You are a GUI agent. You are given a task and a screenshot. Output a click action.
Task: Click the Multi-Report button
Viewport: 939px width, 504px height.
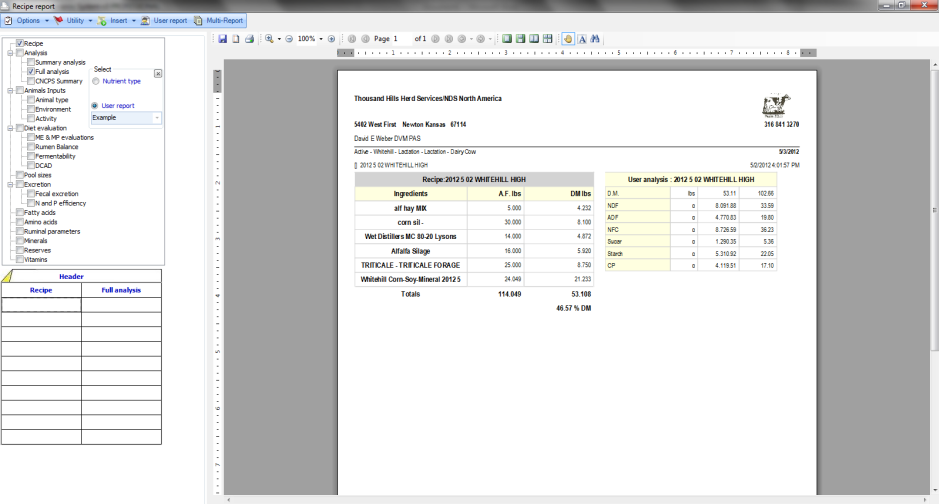coord(219,20)
